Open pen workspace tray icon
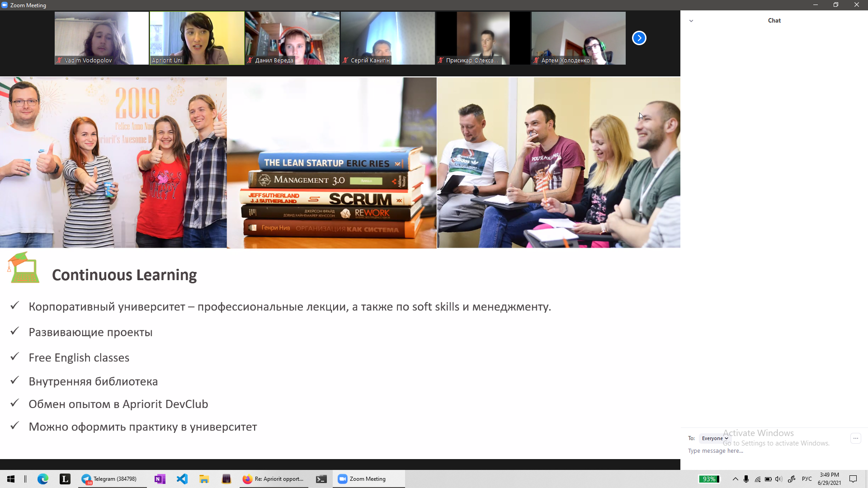Screen dimensions: 868x488 click(792, 479)
